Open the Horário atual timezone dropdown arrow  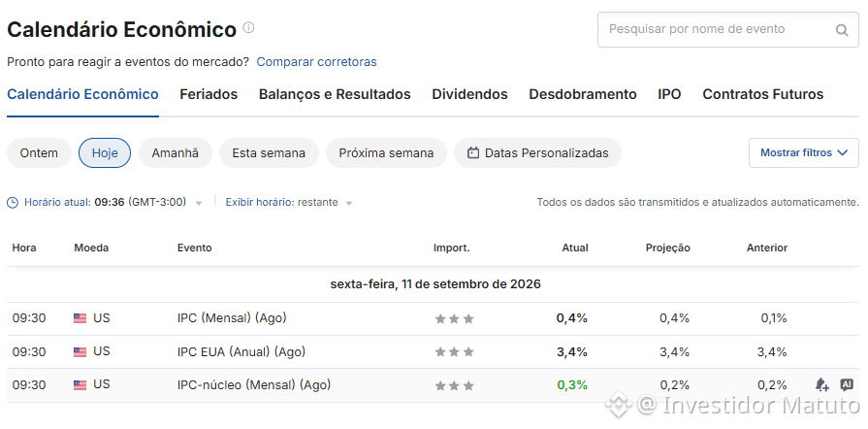(199, 204)
